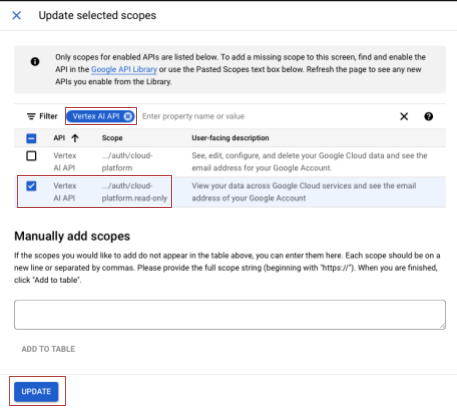The image size is (457, 409).
Task: Click the info icon in the notice banner
Action: [35, 62]
